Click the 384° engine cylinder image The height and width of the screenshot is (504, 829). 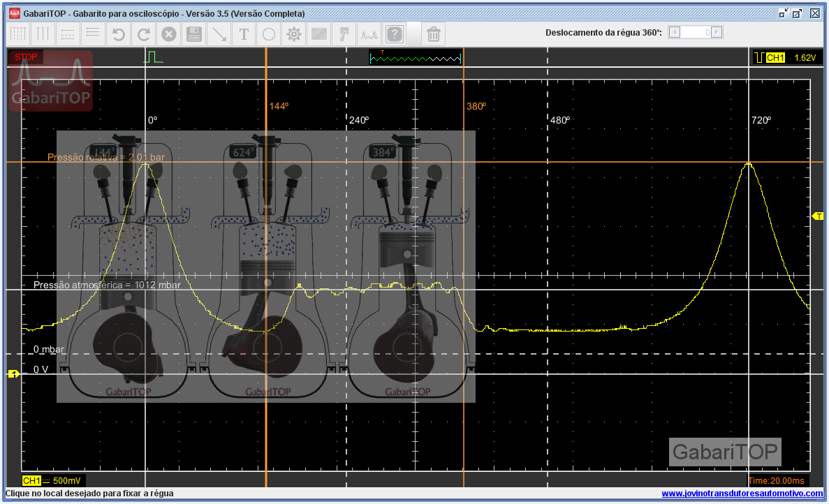click(407, 267)
